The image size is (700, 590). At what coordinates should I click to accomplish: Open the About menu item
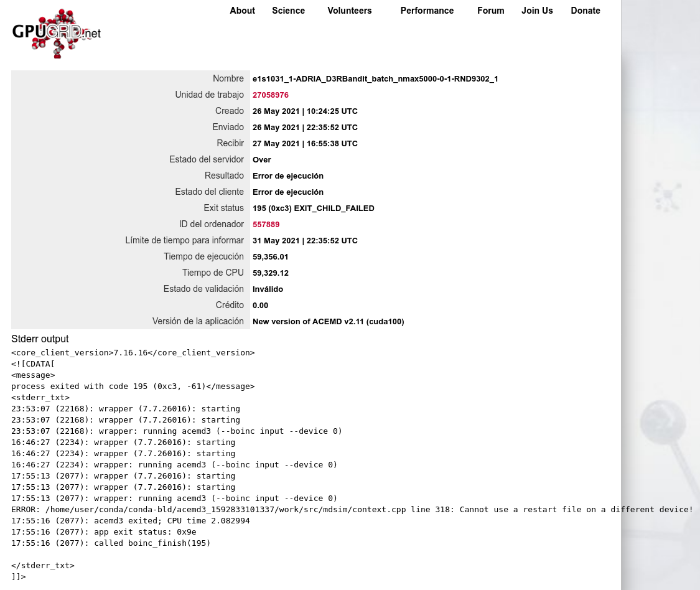coord(242,11)
